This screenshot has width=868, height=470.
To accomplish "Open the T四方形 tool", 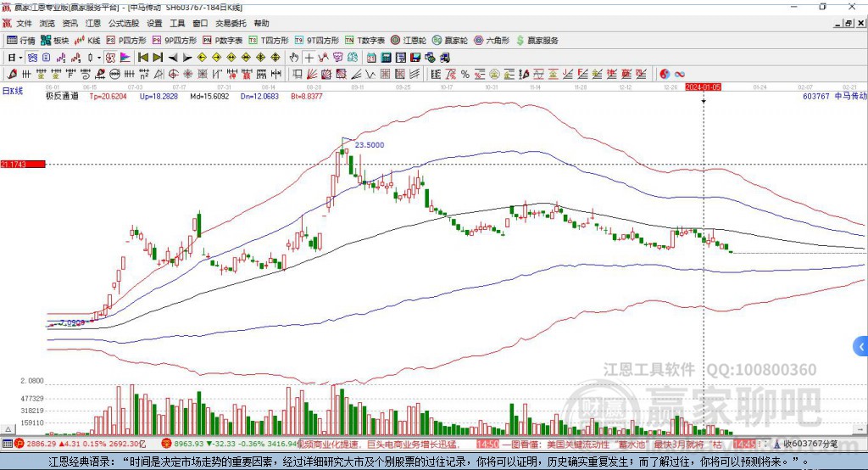I will pos(269,41).
